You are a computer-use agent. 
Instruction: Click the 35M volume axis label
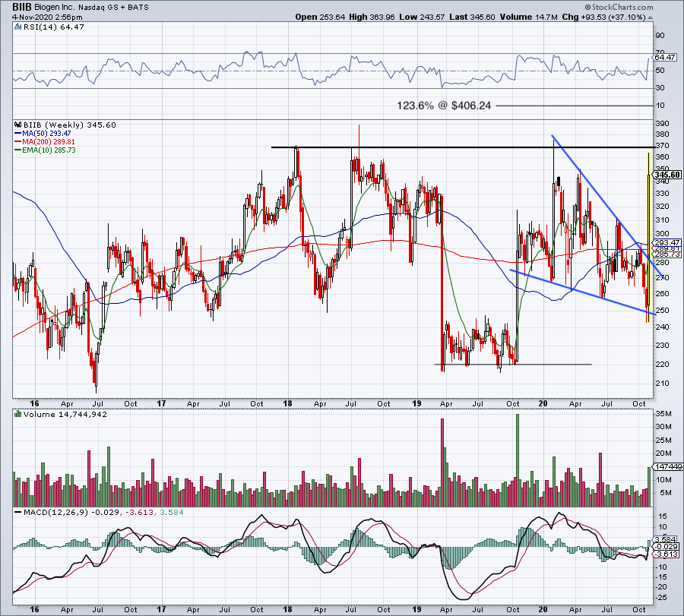click(x=663, y=414)
